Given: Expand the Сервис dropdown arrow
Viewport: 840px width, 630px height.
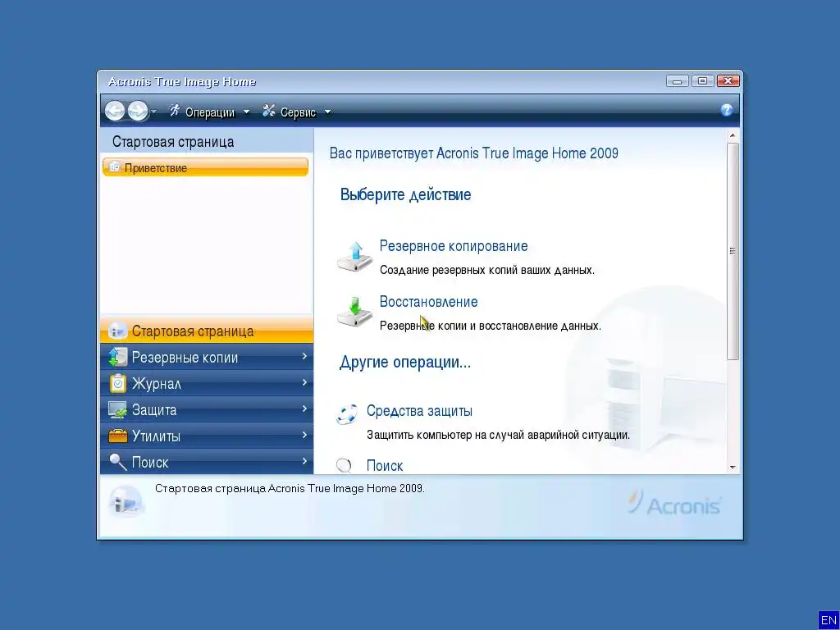Looking at the screenshot, I should pyautogui.click(x=327, y=112).
